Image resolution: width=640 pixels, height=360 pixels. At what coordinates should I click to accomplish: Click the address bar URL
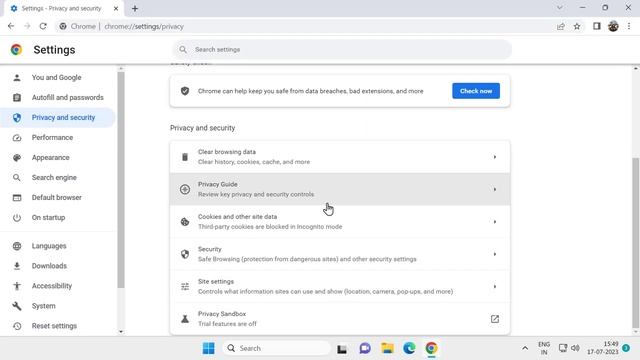pyautogui.click(x=144, y=27)
